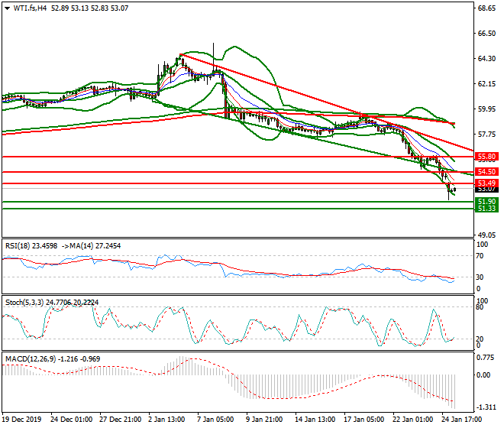Click the 57.75 price scale value
This screenshot has height=428, width=504.
(x=486, y=135)
